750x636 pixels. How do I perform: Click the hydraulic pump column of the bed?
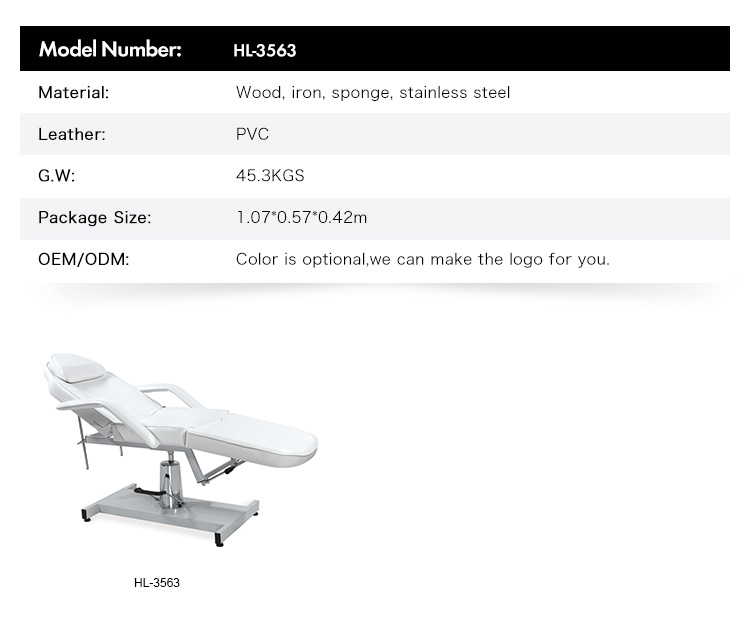pos(166,484)
